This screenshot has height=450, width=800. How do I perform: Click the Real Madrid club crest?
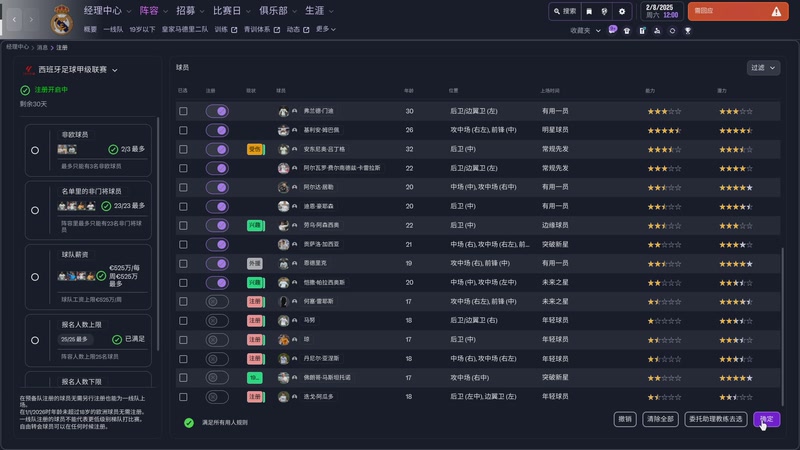tap(61, 20)
